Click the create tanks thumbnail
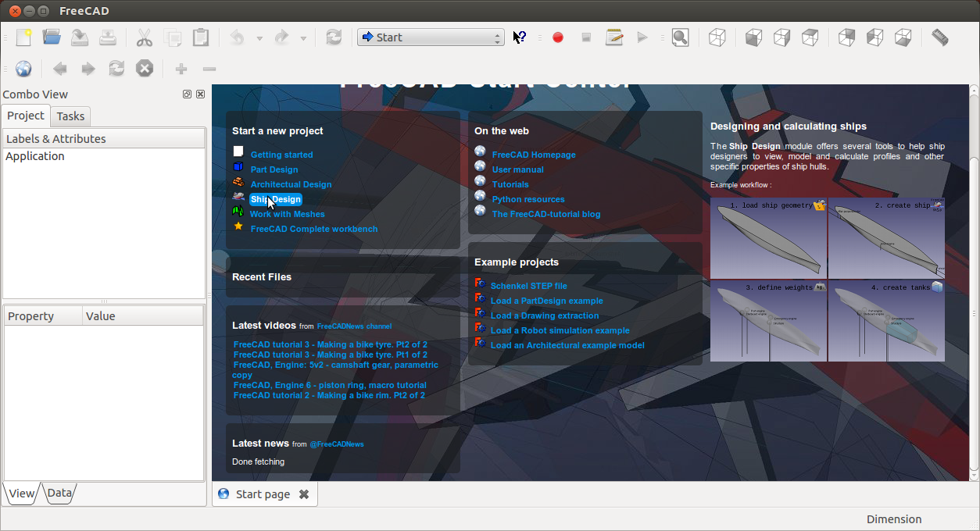Viewport: 980px width, 531px height. (886, 321)
